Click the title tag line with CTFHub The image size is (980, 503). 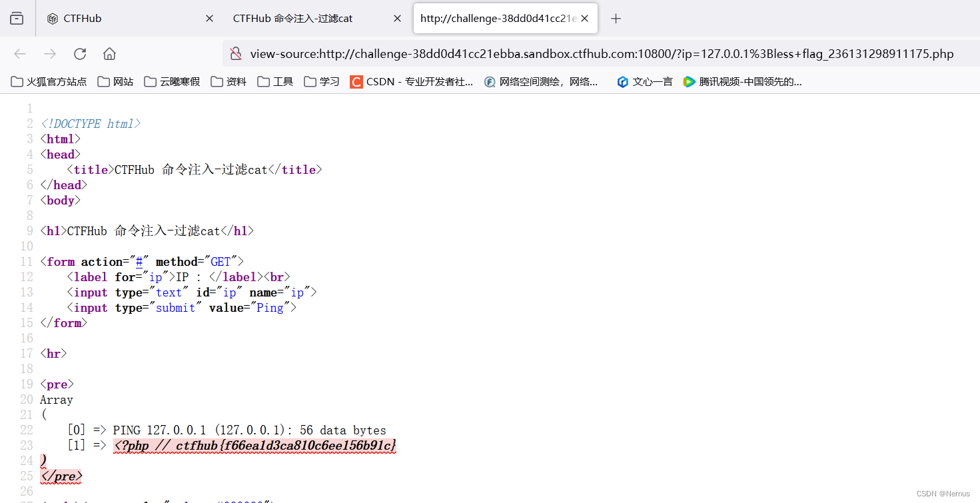point(194,170)
